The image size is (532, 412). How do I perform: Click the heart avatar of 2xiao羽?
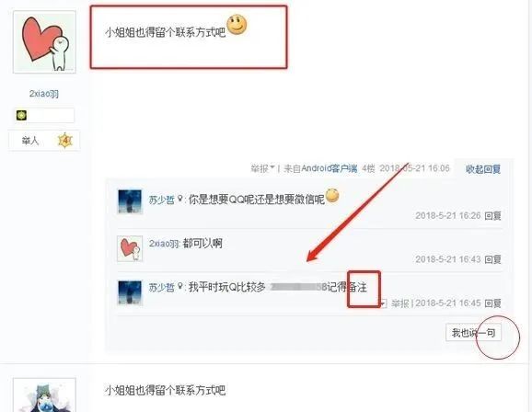point(44,41)
